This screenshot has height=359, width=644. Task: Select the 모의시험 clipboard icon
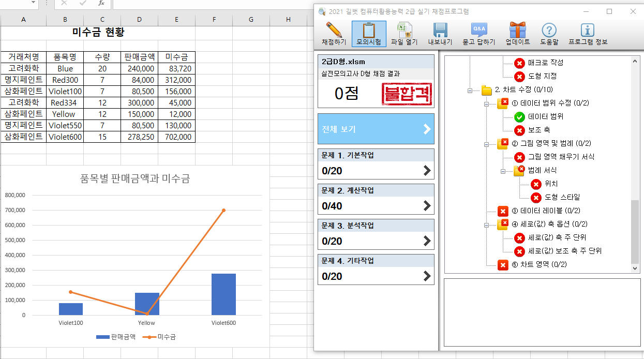(369, 30)
